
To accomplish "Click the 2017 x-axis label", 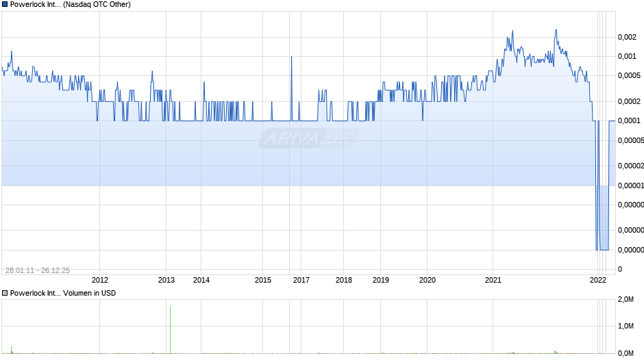I will 301,280.
